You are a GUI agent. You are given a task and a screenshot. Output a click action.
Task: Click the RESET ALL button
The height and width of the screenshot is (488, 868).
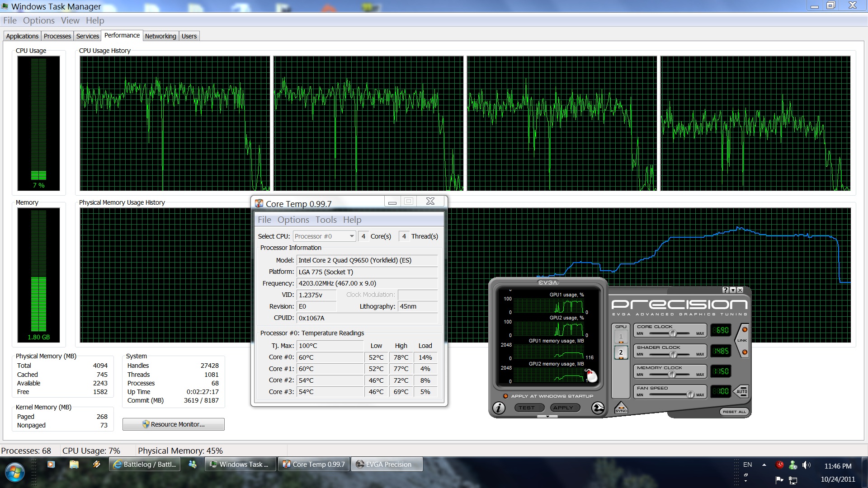point(734,412)
